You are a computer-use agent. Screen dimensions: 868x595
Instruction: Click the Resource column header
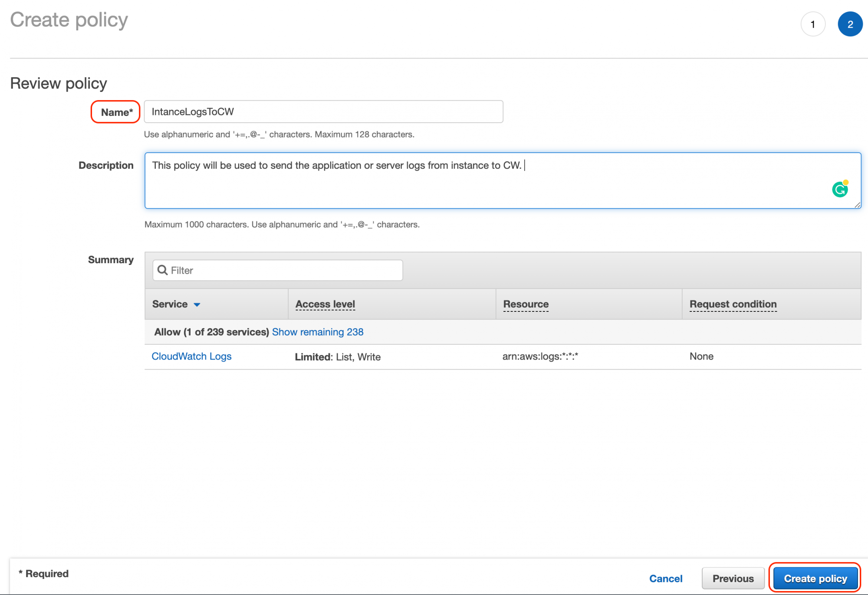(x=526, y=304)
